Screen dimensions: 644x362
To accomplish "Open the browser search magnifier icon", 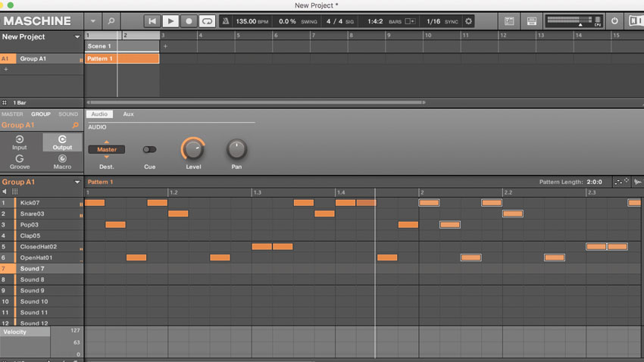I will [111, 21].
